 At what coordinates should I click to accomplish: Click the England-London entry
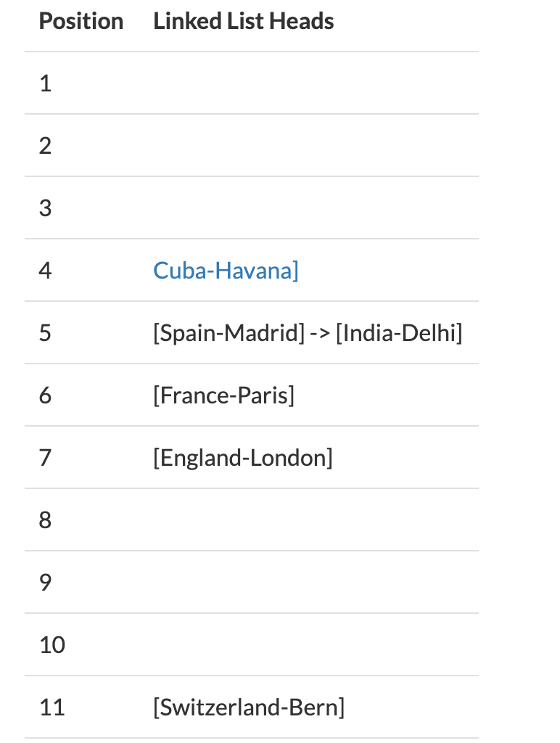click(x=242, y=459)
